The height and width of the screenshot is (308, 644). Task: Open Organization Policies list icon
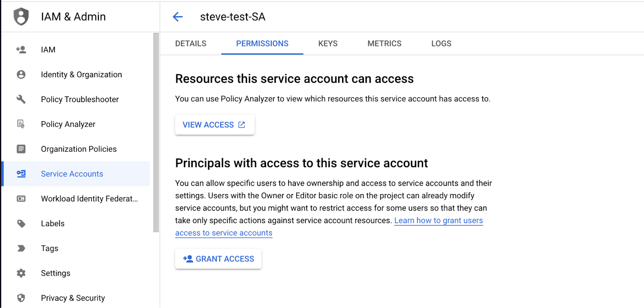point(21,149)
